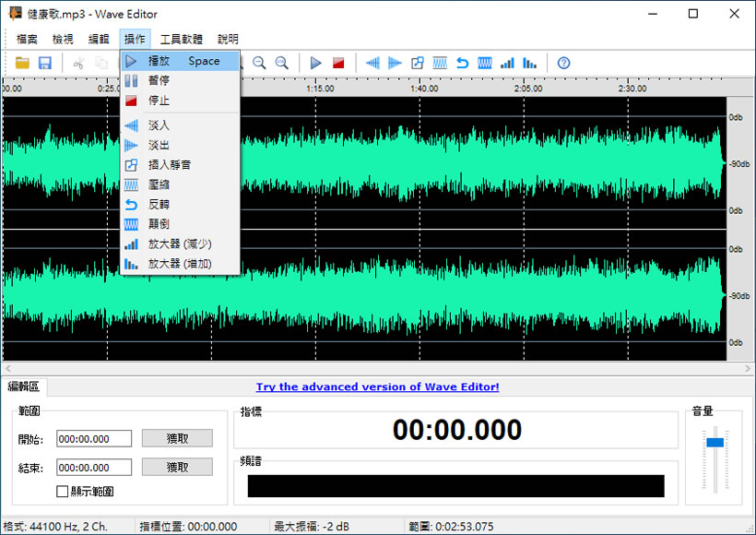Select 淡出 from the open menu

coord(159,145)
